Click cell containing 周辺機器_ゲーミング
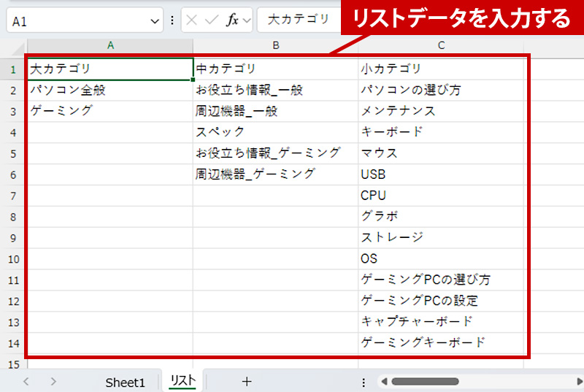Viewport: 584px width, 392px height. tap(276, 174)
